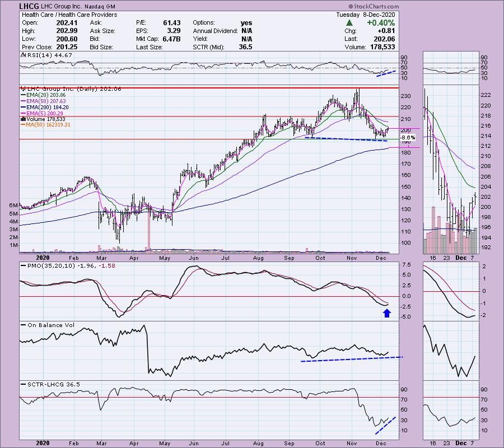This screenshot has height=448, width=504.
Task: Click the blue up arrow on PMO panel
Action: pos(386,313)
